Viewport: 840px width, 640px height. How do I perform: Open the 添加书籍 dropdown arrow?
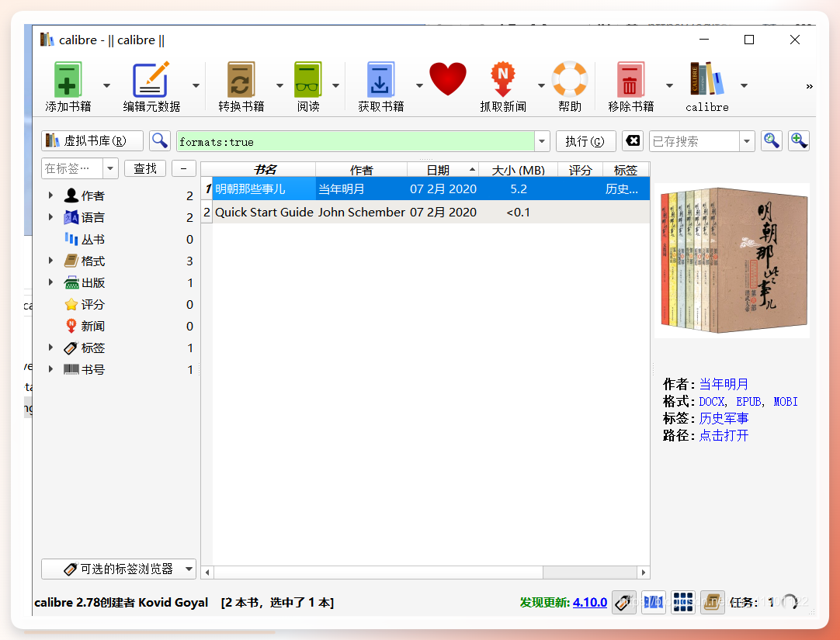tap(106, 85)
